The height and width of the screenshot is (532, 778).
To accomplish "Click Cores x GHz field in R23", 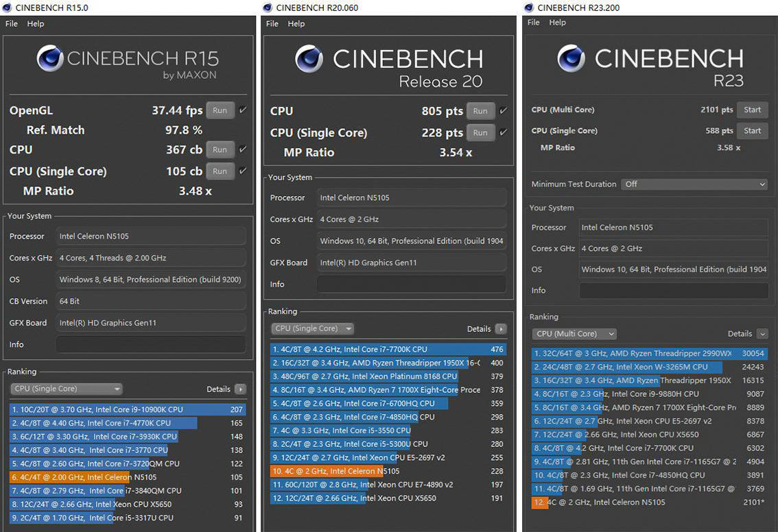I will (674, 248).
